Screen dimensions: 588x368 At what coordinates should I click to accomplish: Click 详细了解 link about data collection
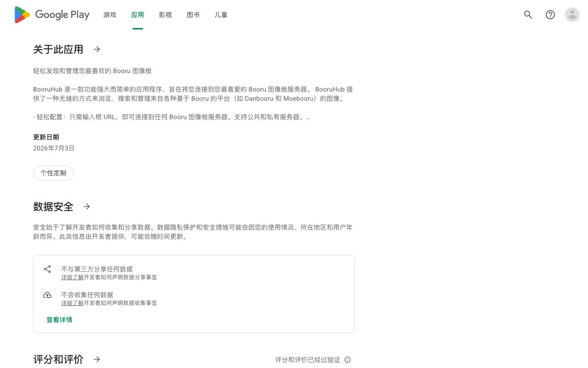coord(72,303)
